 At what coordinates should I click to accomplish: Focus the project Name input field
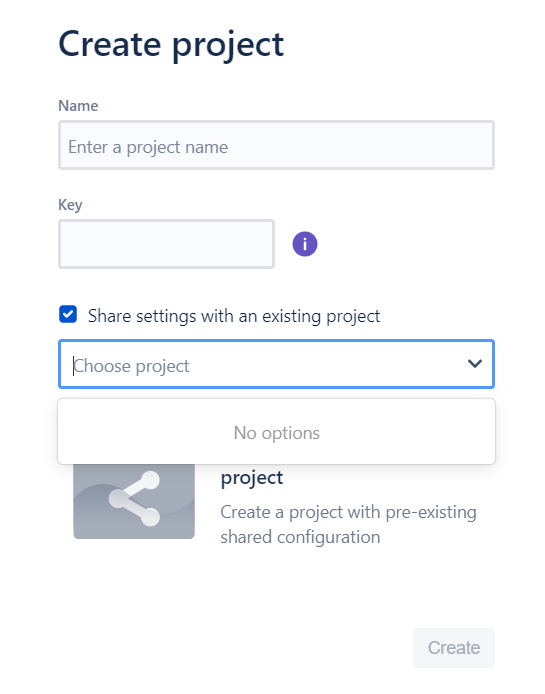[276, 145]
